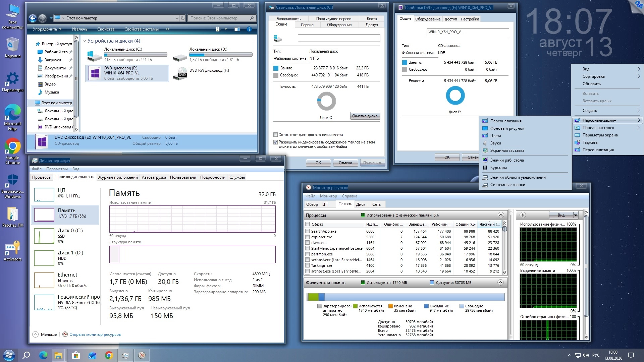Select the Память performance thumbnail in Task Manager
The image size is (644, 362).
[65, 215]
